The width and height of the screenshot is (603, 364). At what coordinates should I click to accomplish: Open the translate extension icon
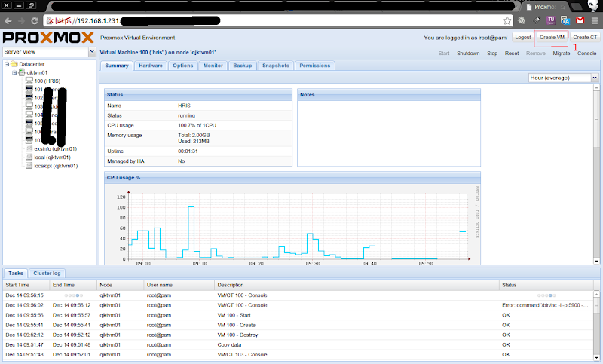(565, 20)
